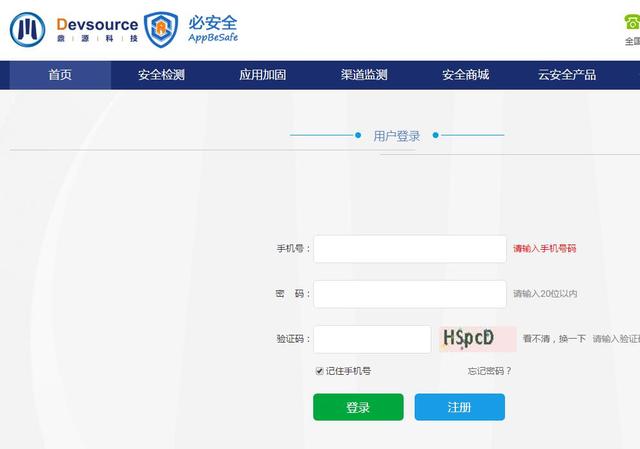Switch to the 安全商城 section
Viewport: 640px width, 449px height.
click(x=465, y=75)
